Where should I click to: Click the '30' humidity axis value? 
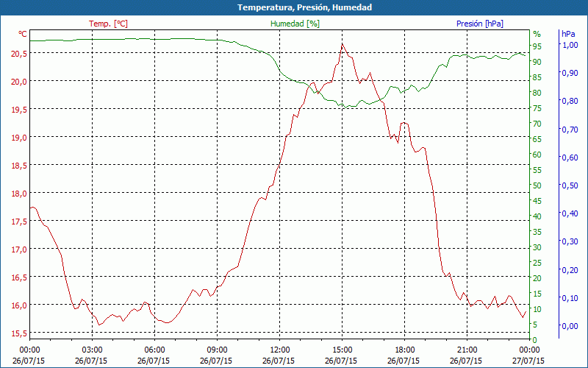(x=537, y=247)
